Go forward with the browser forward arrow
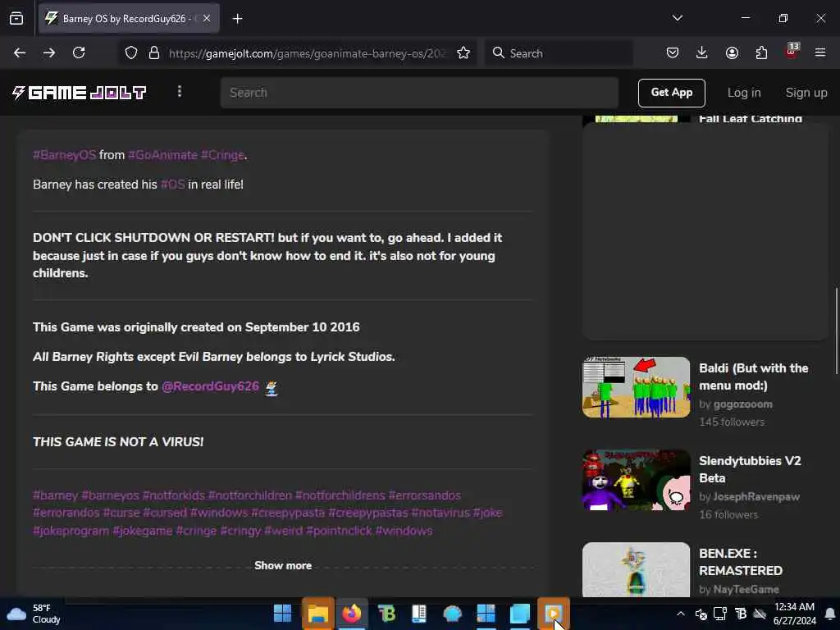840x630 pixels. [x=49, y=52]
